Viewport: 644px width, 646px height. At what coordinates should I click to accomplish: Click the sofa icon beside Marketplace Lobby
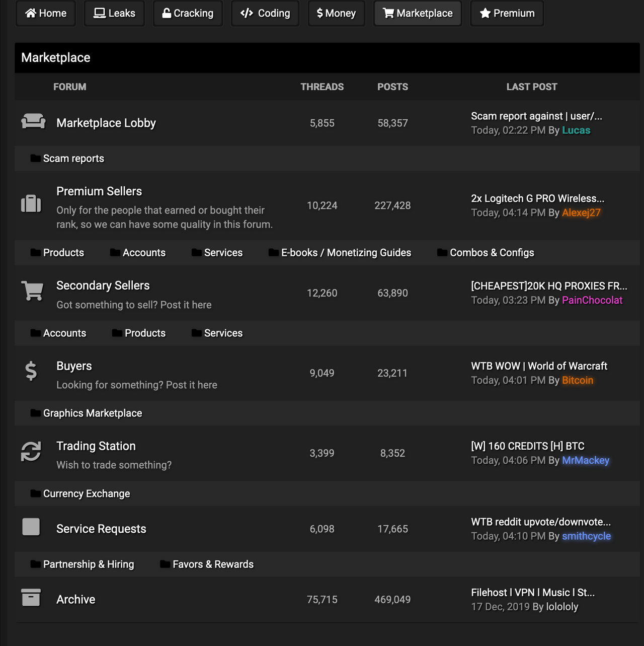(x=33, y=121)
